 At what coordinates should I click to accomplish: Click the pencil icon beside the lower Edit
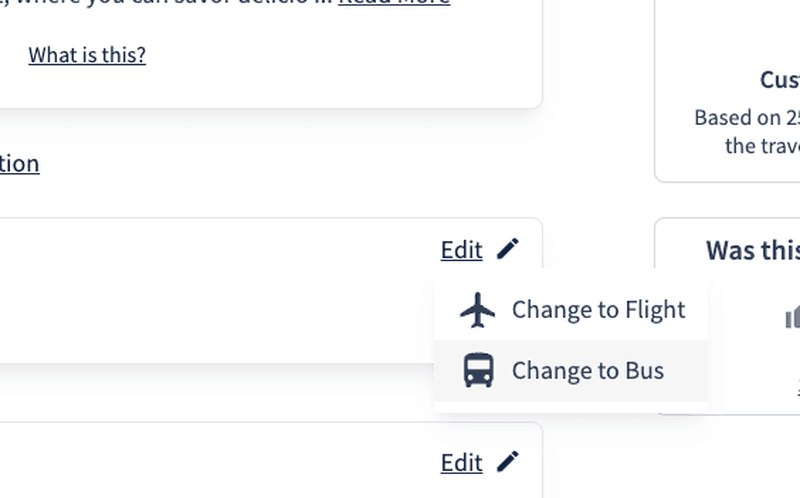pyautogui.click(x=508, y=462)
